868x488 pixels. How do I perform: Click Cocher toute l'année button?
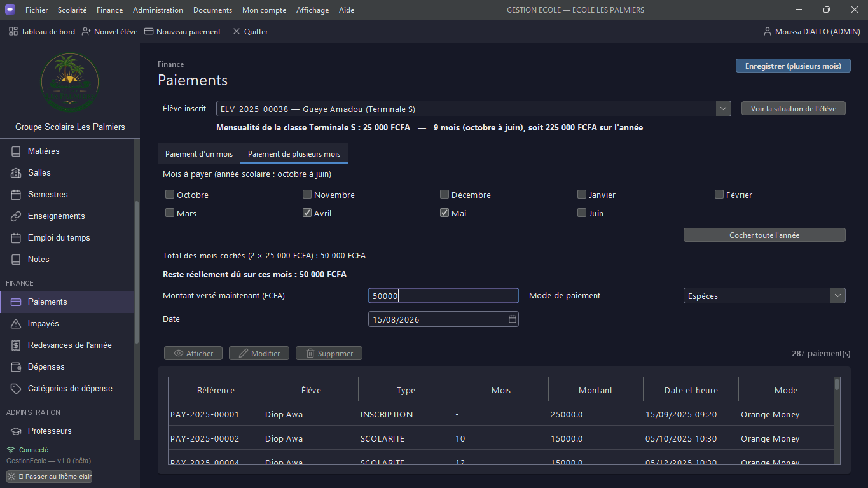pyautogui.click(x=764, y=235)
